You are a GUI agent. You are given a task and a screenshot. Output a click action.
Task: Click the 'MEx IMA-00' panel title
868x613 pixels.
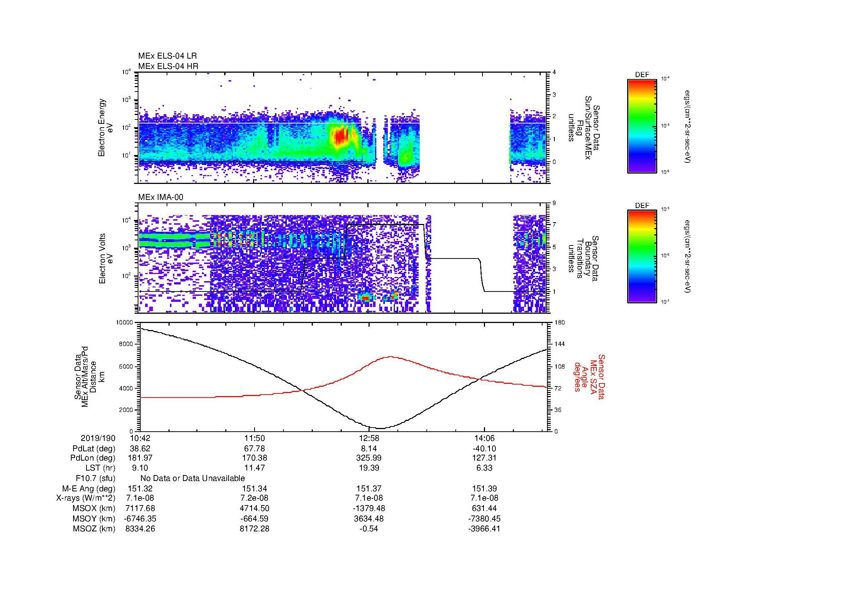tap(161, 197)
